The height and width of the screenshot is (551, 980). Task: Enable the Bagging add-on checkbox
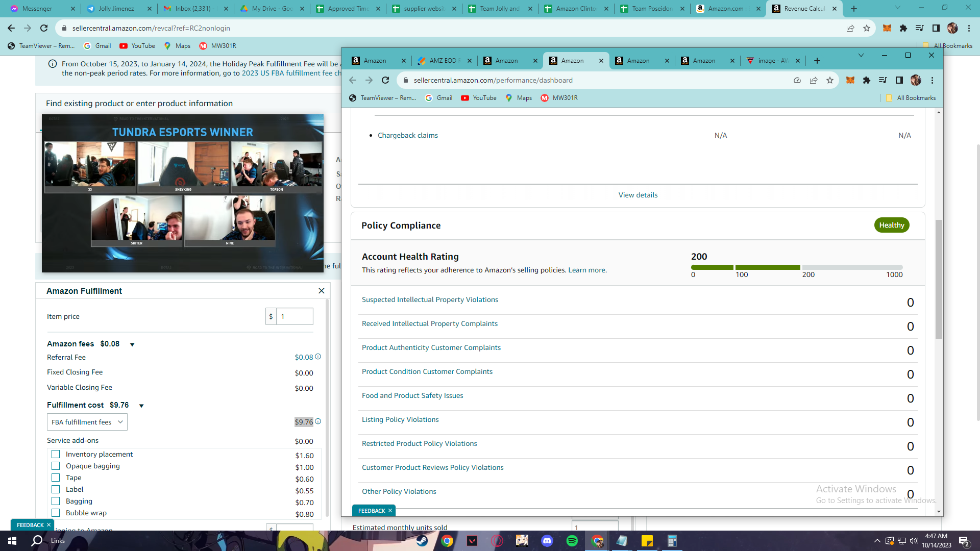56,501
